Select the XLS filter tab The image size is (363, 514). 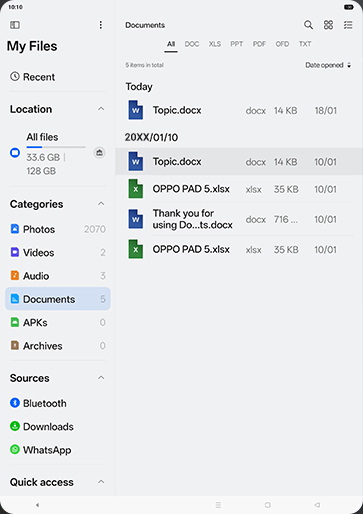click(x=215, y=44)
